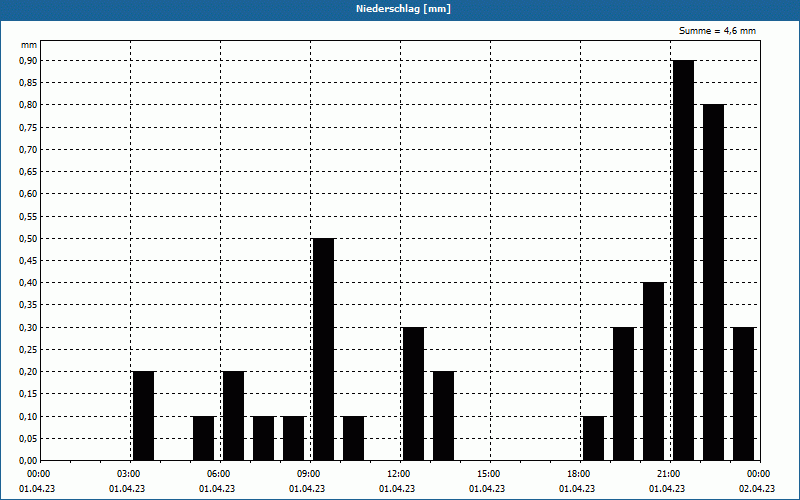Click the 0,30 bar starting at 12:00
Screen dimensions: 800x500
413,394
